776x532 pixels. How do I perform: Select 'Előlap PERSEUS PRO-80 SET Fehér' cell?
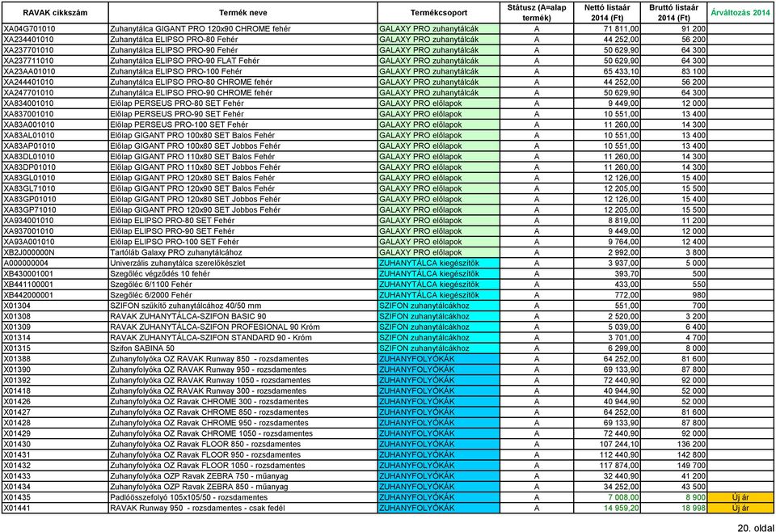point(243,103)
